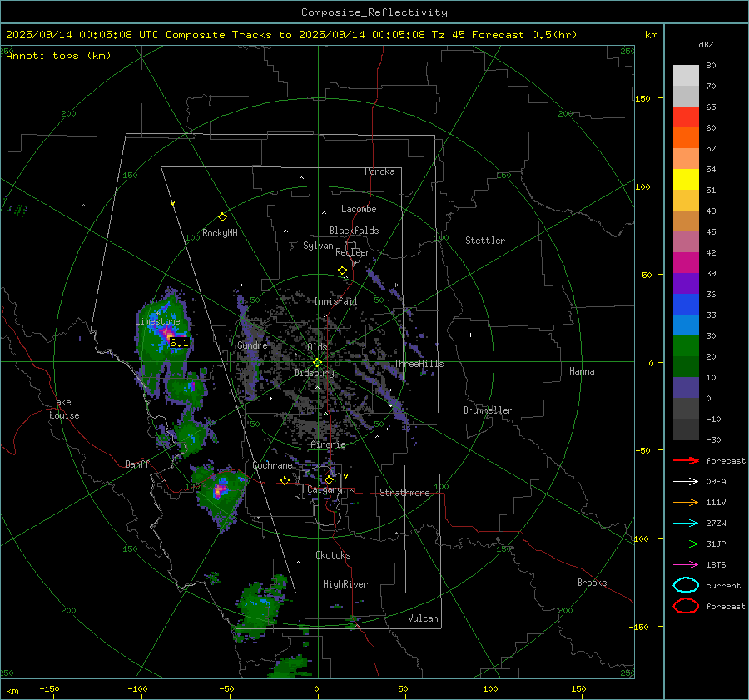749x700 pixels.
Task: Click the RockyMH label
Action: [220, 233]
